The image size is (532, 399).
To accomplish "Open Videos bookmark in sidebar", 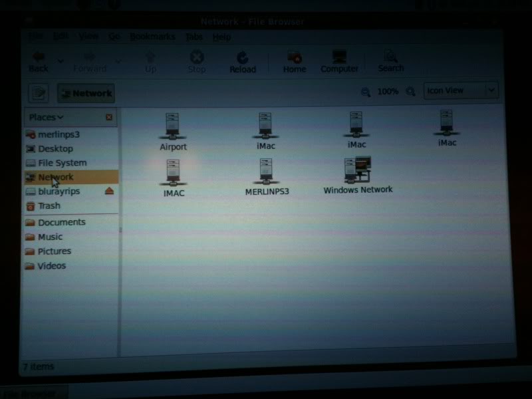I will pos(70,265).
